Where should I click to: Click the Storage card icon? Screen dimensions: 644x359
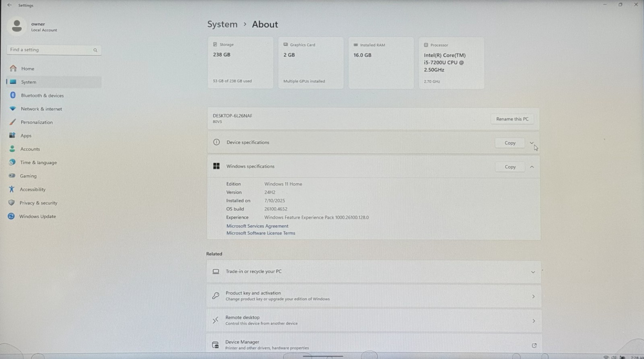215,44
